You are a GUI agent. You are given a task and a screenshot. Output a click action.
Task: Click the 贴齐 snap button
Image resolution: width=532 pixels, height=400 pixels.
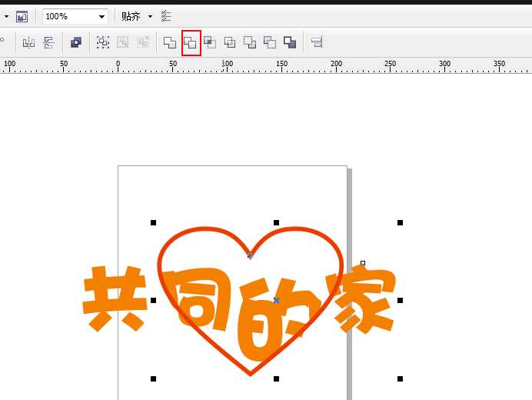(x=131, y=16)
